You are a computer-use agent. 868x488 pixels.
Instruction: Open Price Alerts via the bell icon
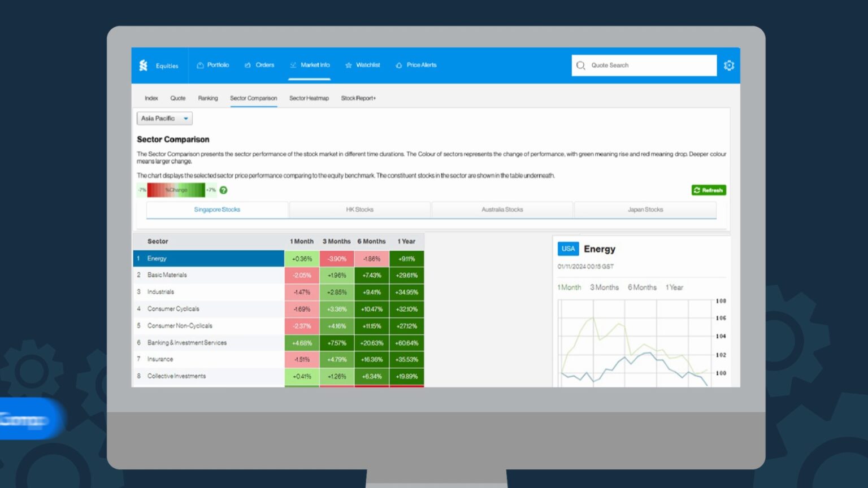pyautogui.click(x=400, y=65)
